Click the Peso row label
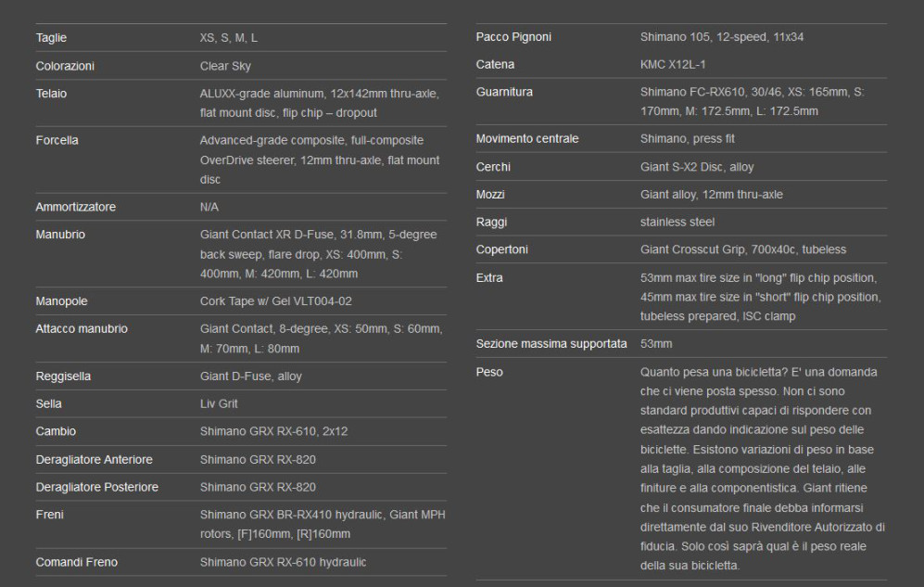This screenshot has height=587, width=924. pyautogui.click(x=489, y=373)
